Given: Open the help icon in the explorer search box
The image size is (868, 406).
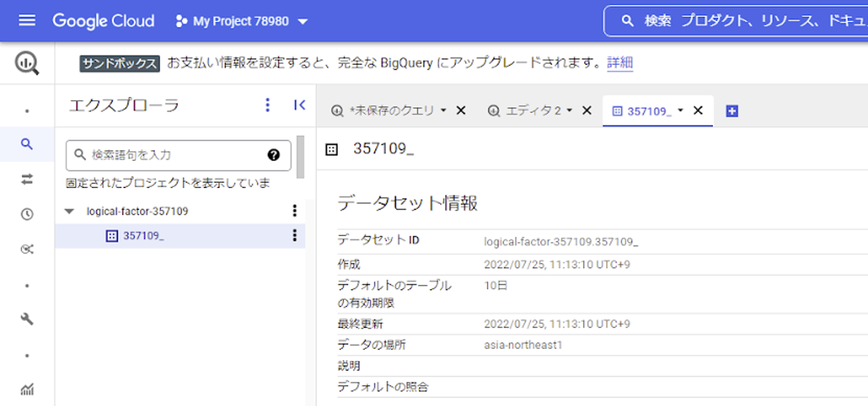Looking at the screenshot, I should coord(274,155).
